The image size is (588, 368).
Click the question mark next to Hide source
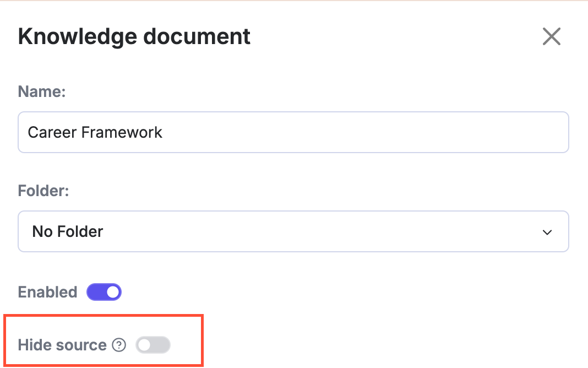tap(119, 345)
